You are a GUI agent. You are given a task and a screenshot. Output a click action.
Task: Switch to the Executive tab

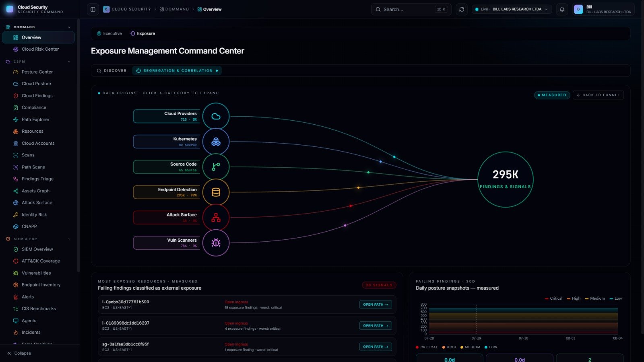click(109, 33)
